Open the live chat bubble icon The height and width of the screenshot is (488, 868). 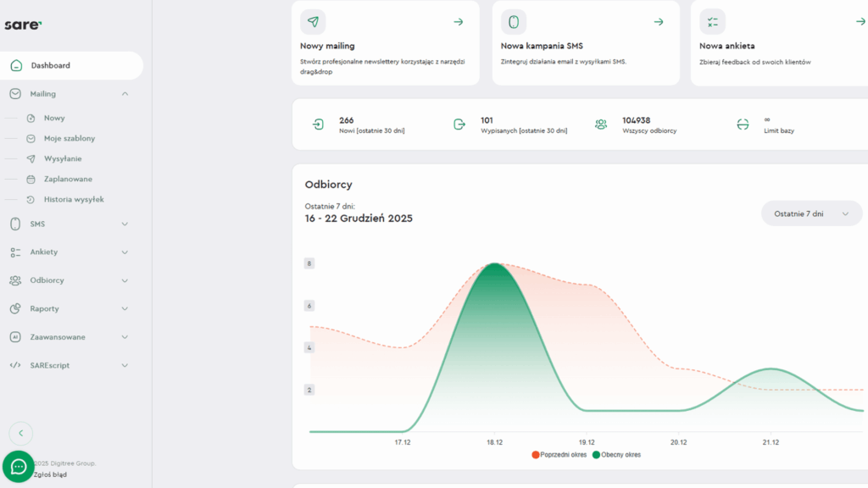pyautogui.click(x=19, y=466)
